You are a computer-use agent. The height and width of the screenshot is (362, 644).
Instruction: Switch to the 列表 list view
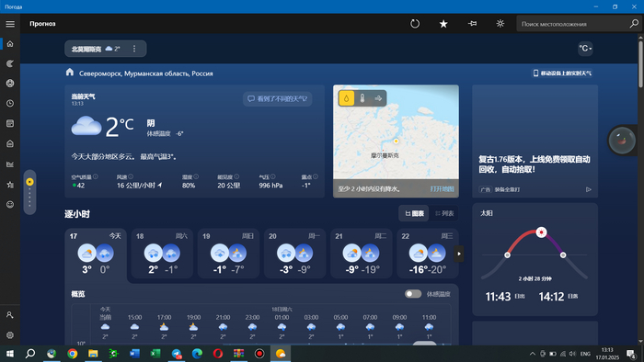point(444,213)
